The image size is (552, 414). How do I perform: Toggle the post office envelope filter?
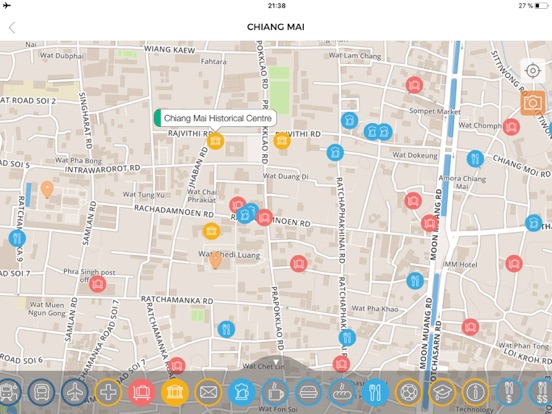pos(208,392)
